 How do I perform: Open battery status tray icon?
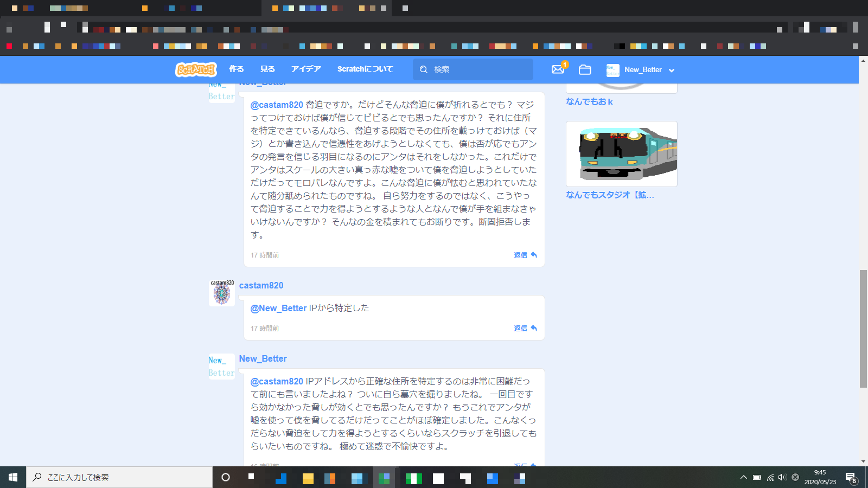tap(757, 477)
